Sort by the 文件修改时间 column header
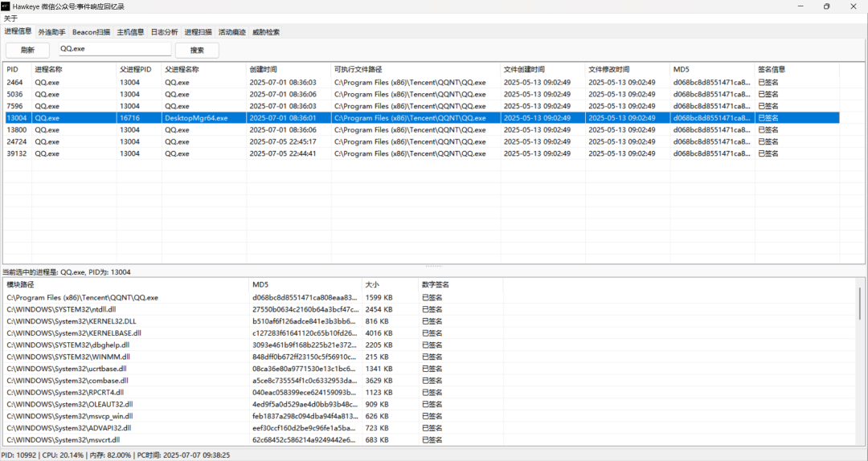Screen dimensions: 868x461 coord(628,69)
